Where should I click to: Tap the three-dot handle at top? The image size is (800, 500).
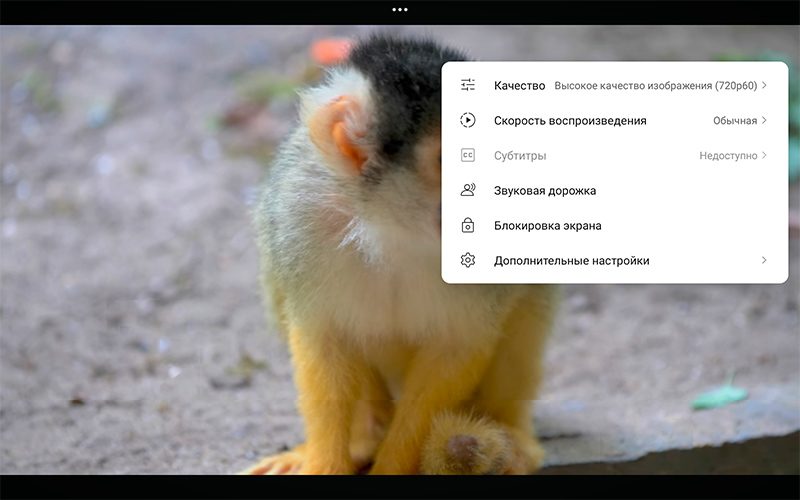pos(400,9)
